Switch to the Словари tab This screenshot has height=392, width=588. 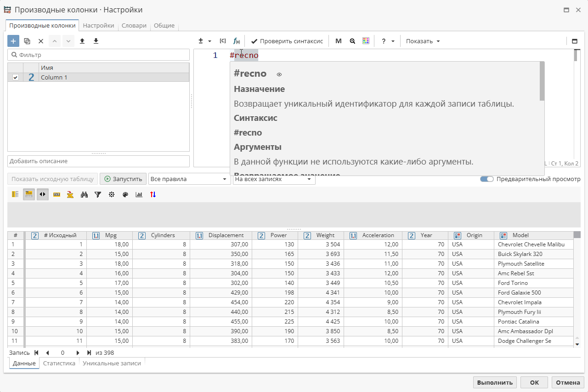tap(134, 26)
